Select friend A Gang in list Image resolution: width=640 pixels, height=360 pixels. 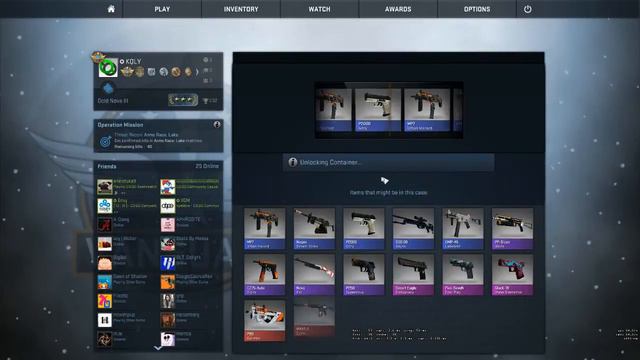tap(127, 224)
